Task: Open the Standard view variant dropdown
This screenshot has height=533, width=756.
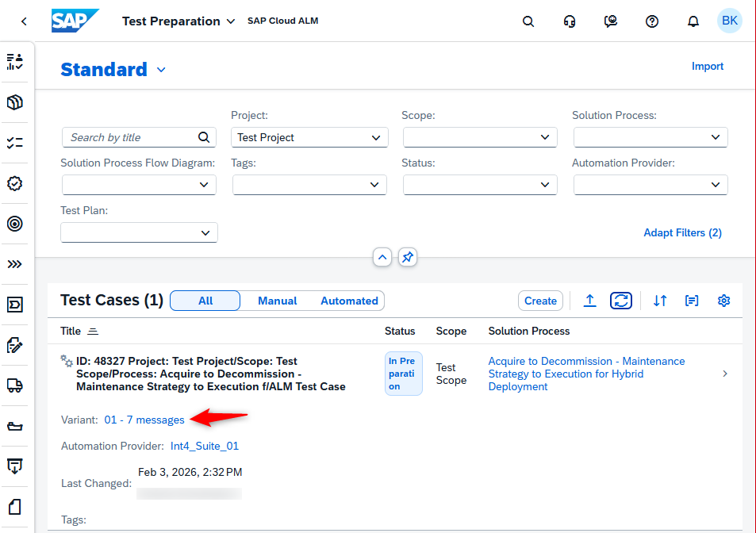Action: [161, 70]
